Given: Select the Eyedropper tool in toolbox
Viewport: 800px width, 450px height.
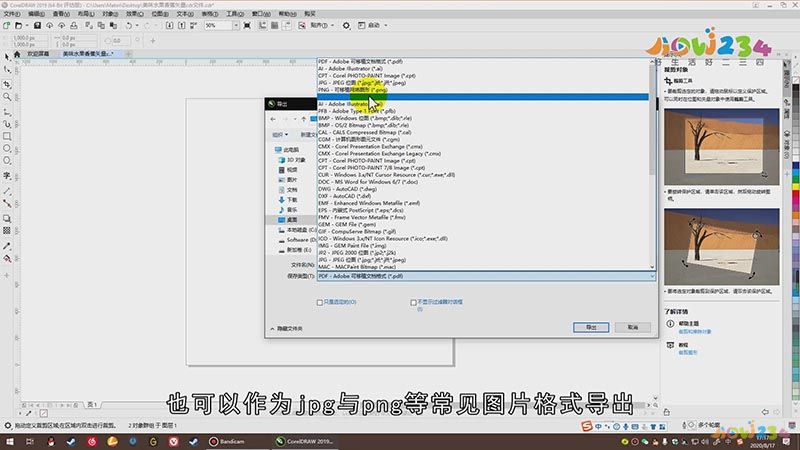Looking at the screenshot, I should (x=7, y=246).
